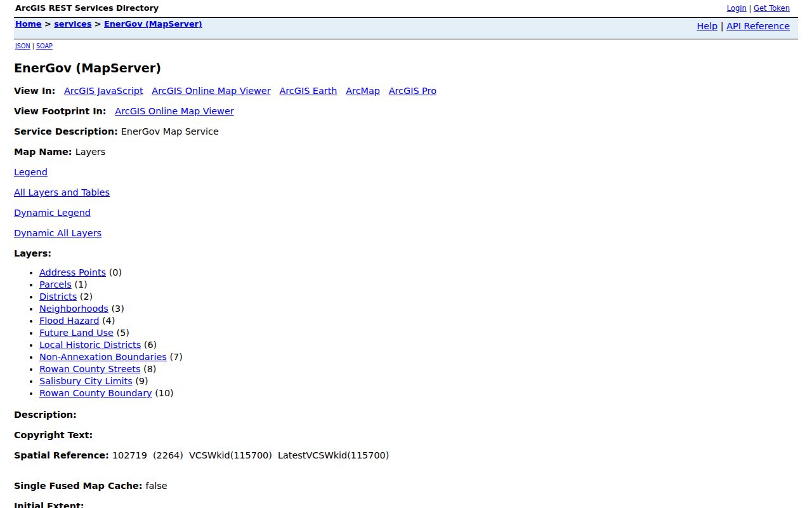Click the 'EnerGov Map Service' description text
Image resolution: width=812 pixels, height=508 pixels.
coord(169,131)
